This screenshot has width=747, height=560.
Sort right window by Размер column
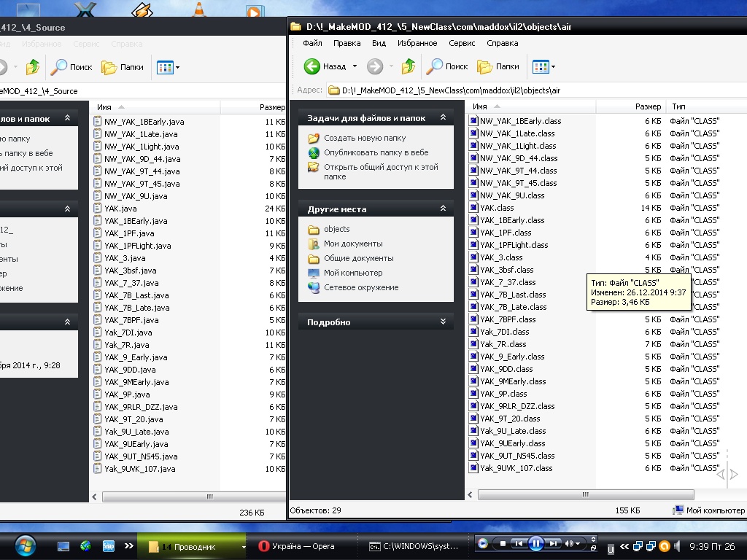[630, 106]
